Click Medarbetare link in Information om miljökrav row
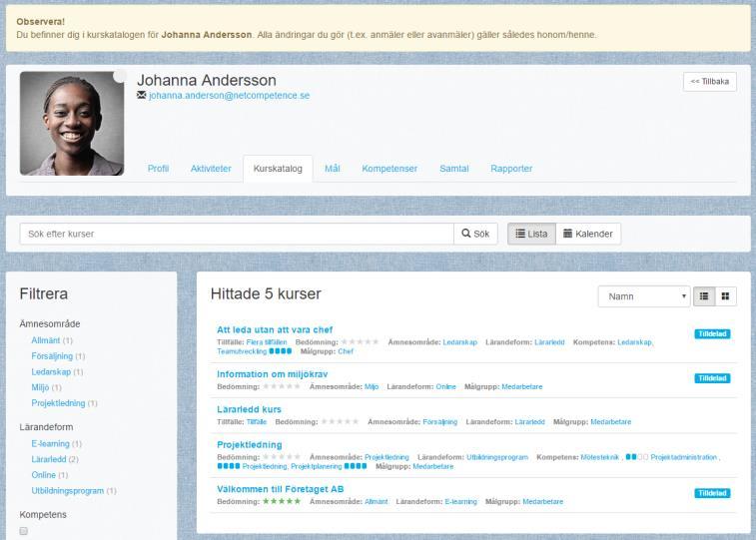This screenshot has width=756, height=540. click(522, 387)
